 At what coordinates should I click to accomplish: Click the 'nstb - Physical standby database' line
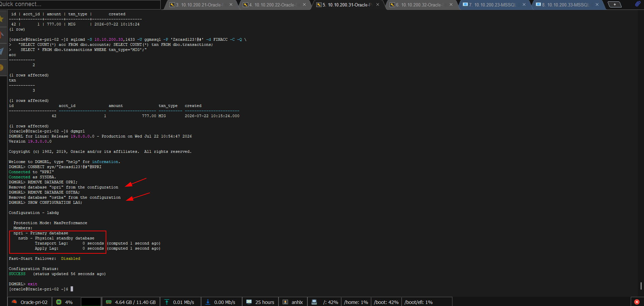pyautogui.click(x=56, y=238)
